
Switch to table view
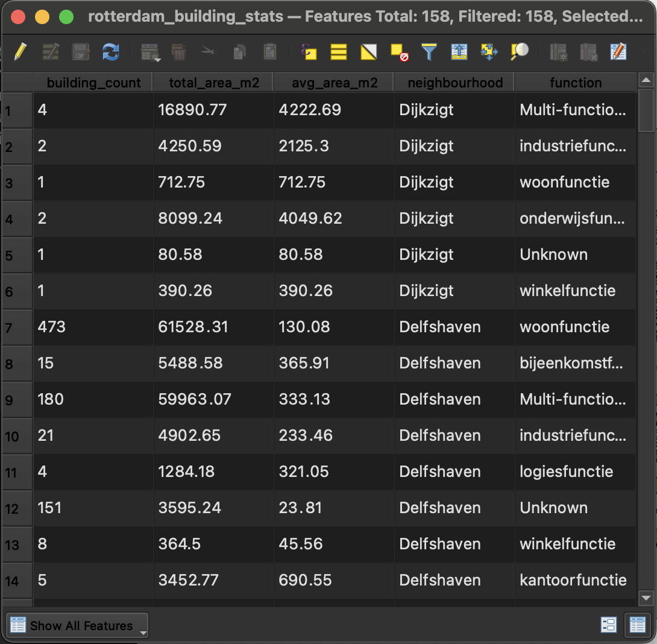point(638,625)
